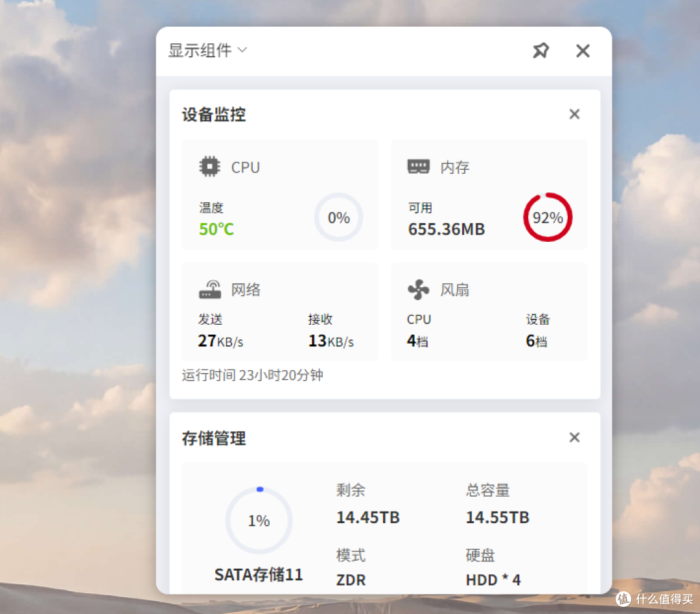Select the 设备 fan 6档 value

pyautogui.click(x=537, y=341)
